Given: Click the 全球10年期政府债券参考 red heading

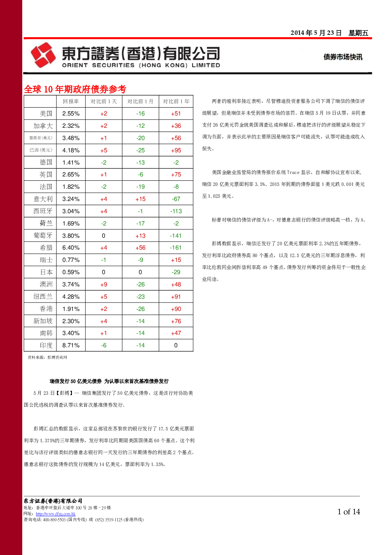Looking at the screenshot, I should (75, 89).
